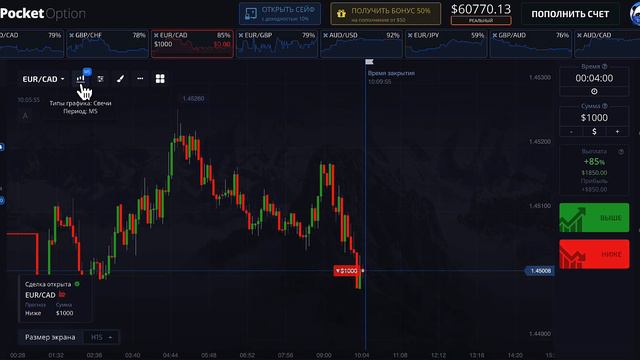This screenshot has width=640, height=360.
Task: Click the amount help question icon
Action: 604,106
